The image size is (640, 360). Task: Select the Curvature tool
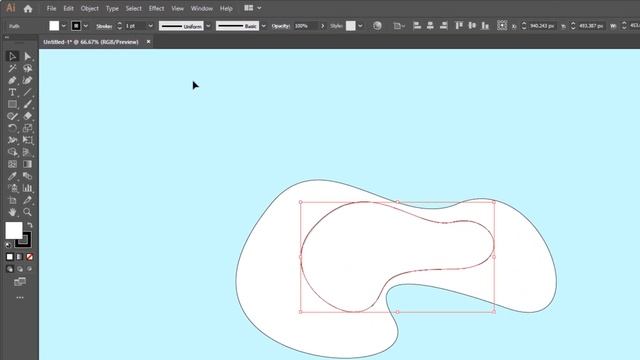point(27,80)
